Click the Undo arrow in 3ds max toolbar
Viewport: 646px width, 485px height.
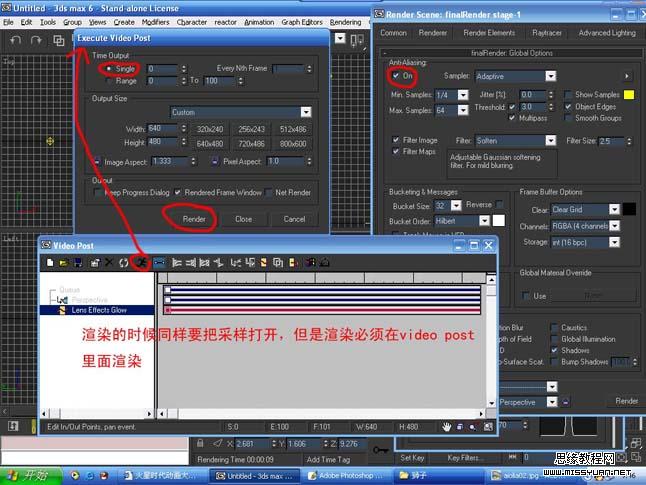(16, 40)
